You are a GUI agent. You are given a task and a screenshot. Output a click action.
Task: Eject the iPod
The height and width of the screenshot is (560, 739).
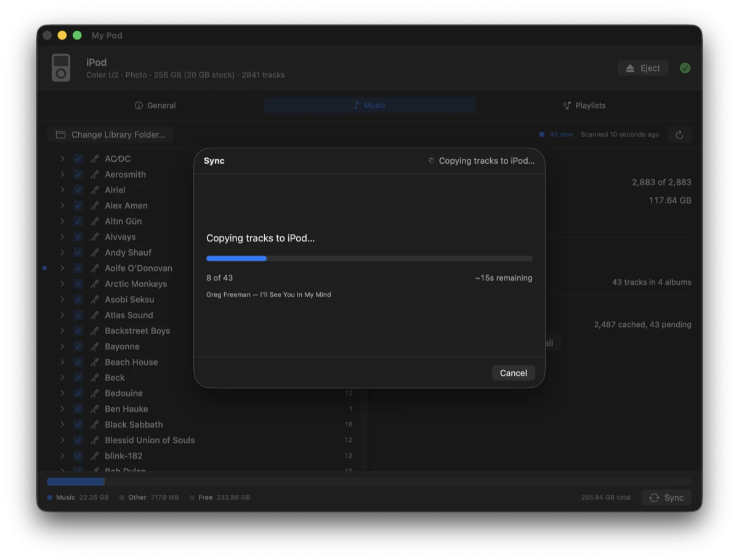click(643, 68)
